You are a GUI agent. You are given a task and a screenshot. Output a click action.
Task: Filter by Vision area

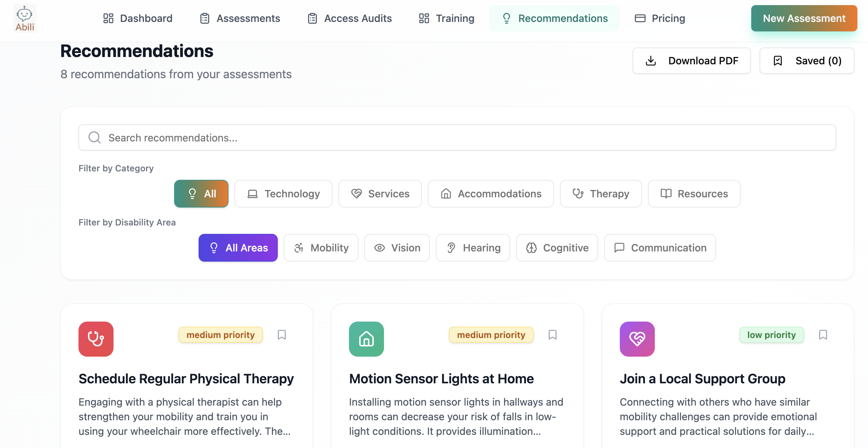(x=397, y=248)
